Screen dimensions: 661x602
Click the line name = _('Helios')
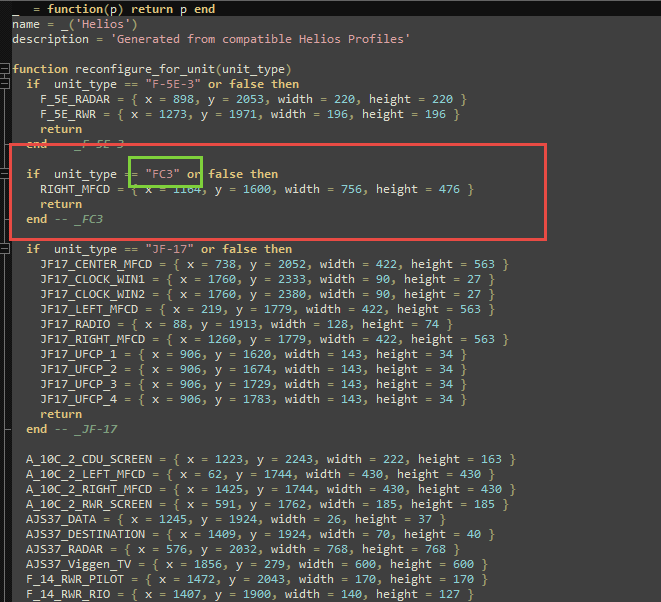click(75, 24)
